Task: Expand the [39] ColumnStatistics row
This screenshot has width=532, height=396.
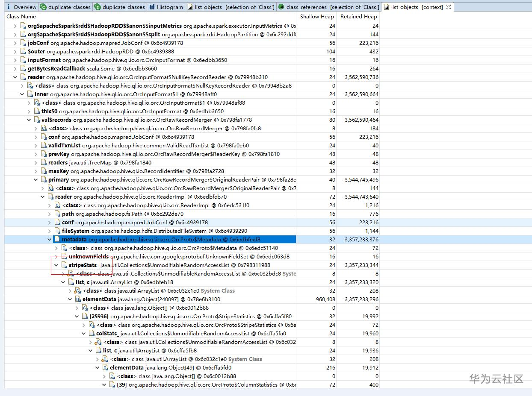Action: (x=104, y=384)
